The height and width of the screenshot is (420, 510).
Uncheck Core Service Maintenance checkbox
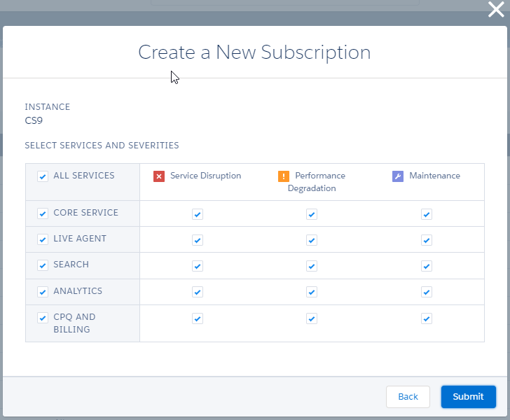[x=427, y=214]
